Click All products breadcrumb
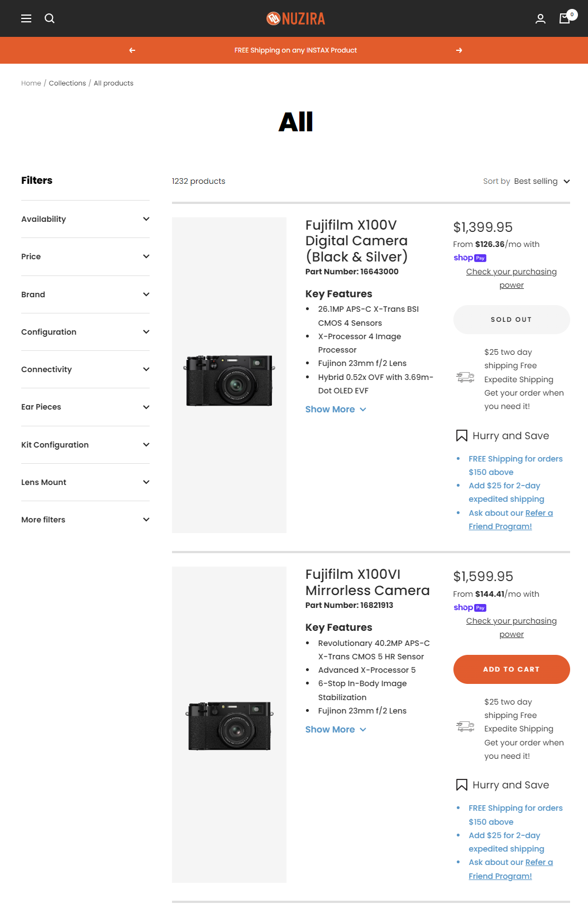This screenshot has width=588, height=913. pos(113,83)
